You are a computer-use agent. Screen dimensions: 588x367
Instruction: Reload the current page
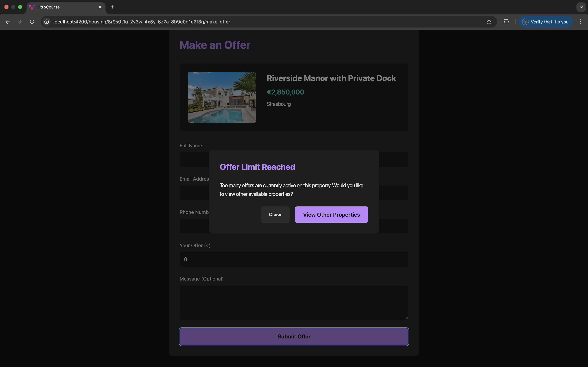pyautogui.click(x=32, y=22)
